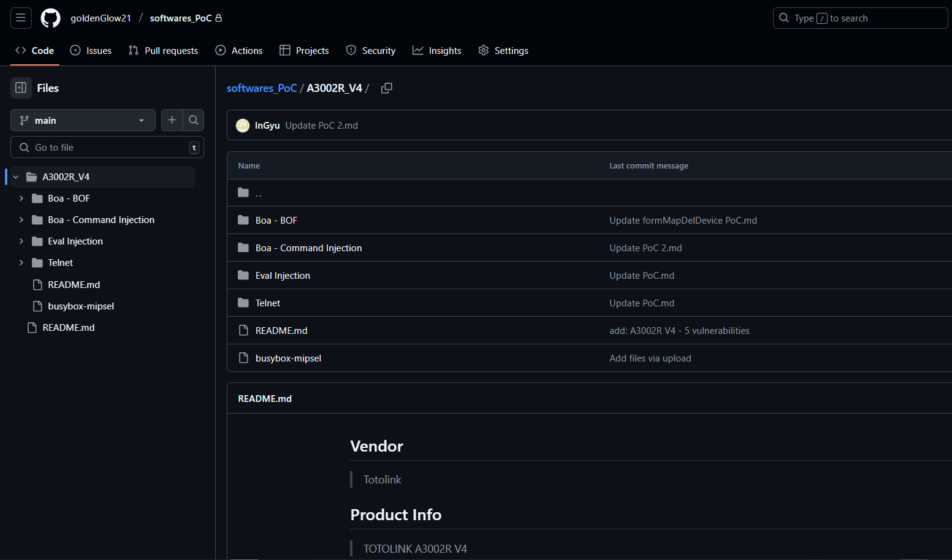Click softwares_PoC breadcrumb link
952x560 pixels.
pos(262,88)
